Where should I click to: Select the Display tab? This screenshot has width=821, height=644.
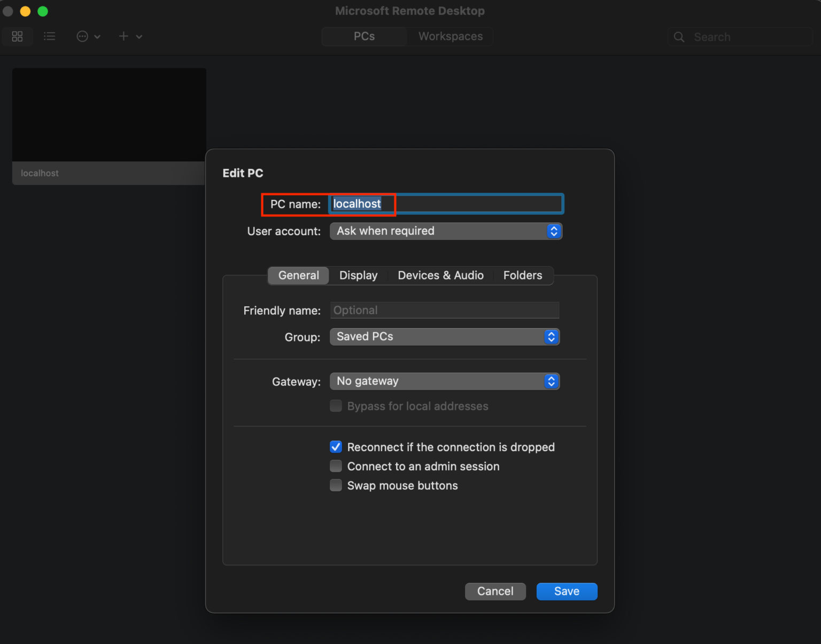358,275
